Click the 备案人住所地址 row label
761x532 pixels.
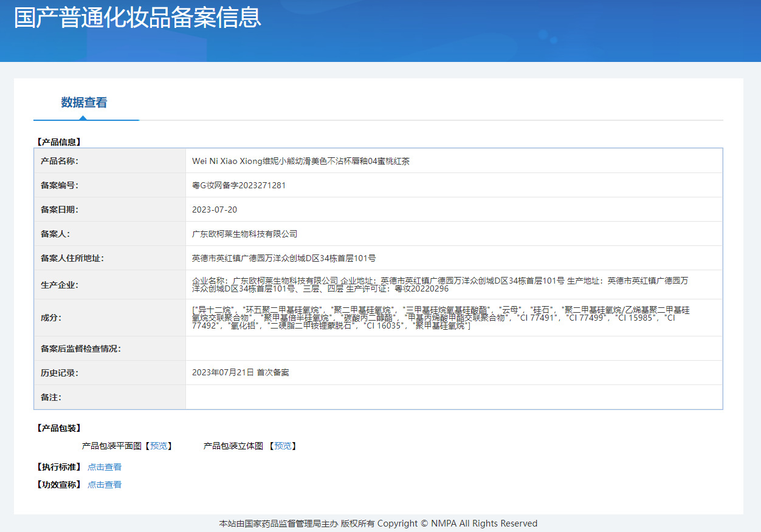tap(72, 258)
